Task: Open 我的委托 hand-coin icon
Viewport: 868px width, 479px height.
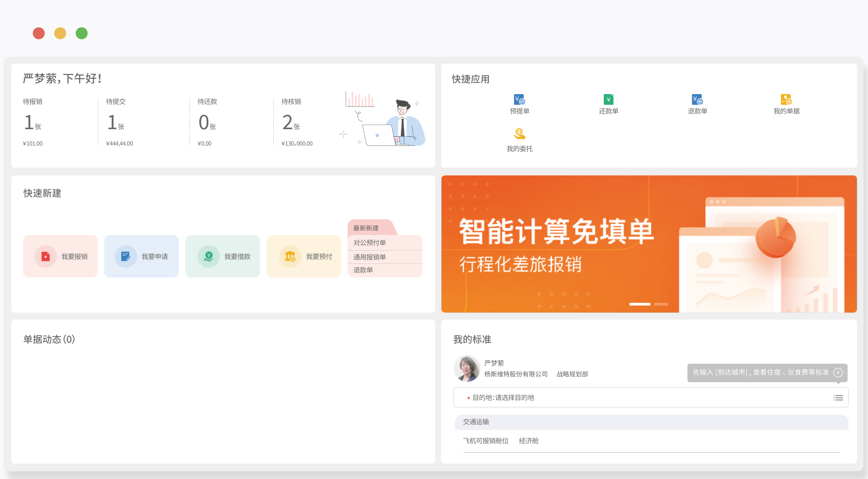Action: (x=519, y=134)
